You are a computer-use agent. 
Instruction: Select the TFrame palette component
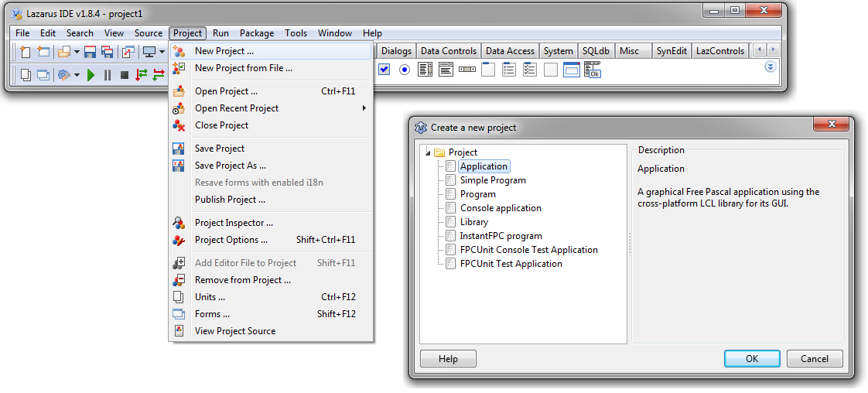571,69
